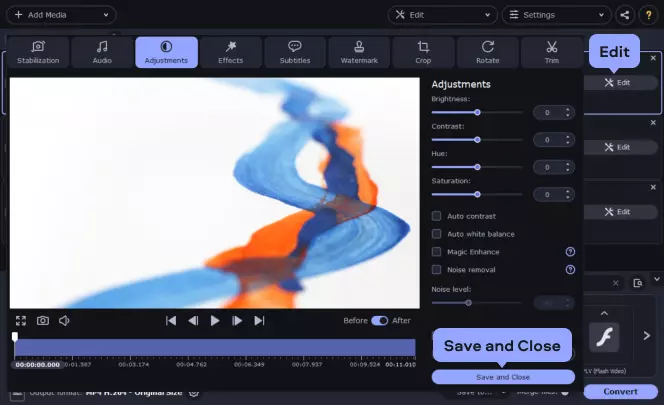Screen dimensions: 664x405
Task: Open the Watermark tab
Action: pos(359,52)
